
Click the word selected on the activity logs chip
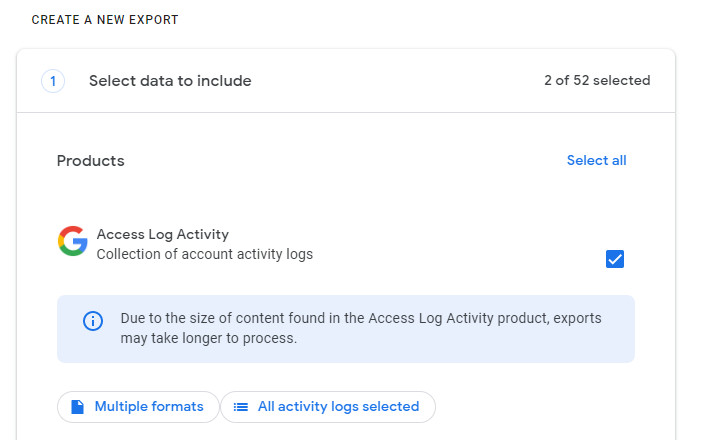(x=391, y=407)
